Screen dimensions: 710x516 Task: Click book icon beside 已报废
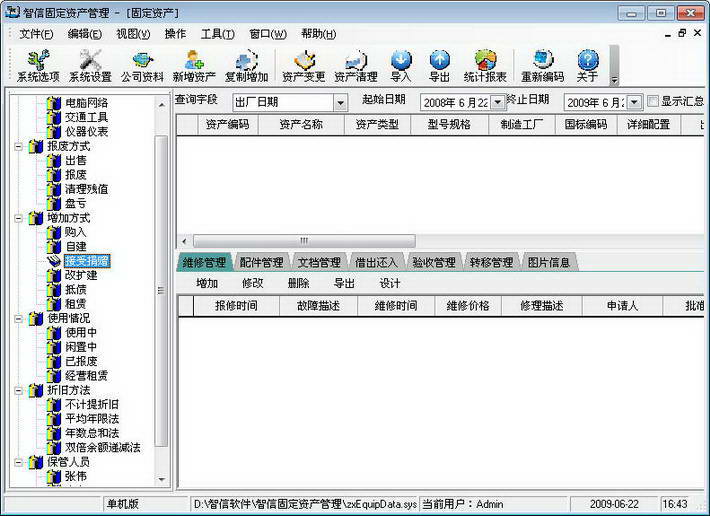coord(53,362)
